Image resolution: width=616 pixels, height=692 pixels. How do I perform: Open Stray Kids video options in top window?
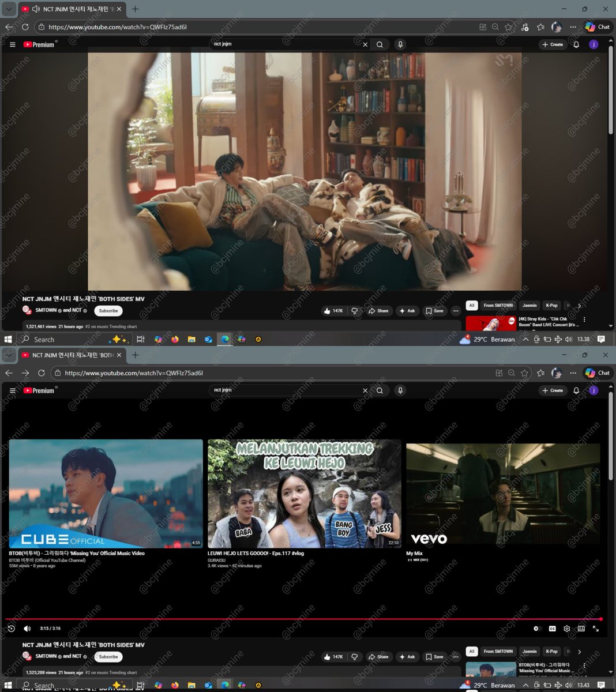584,319
